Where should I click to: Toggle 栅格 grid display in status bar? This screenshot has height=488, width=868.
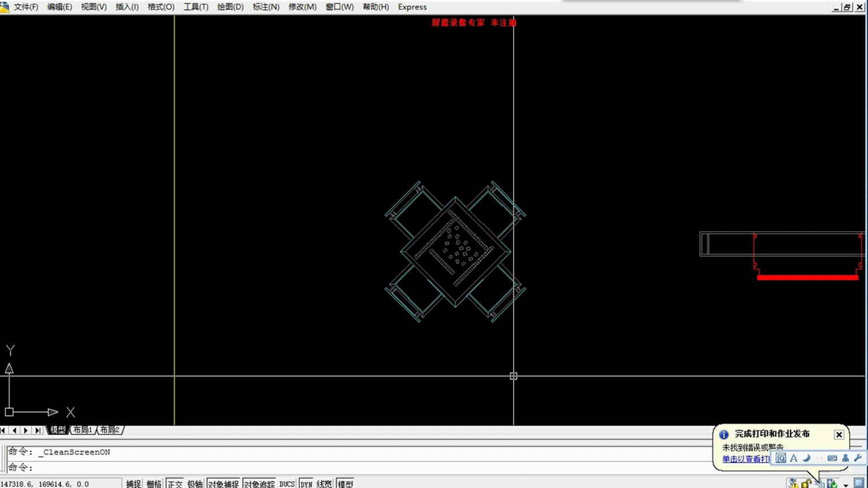pos(154,483)
